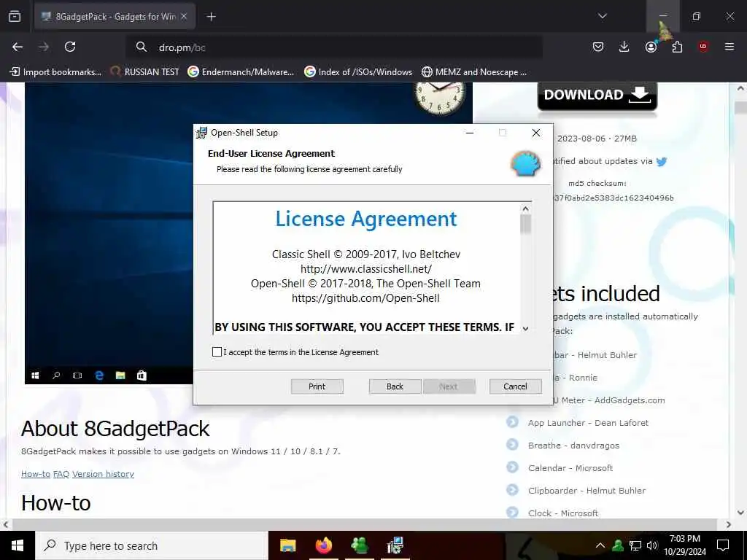
Task: Open the notification center icon
Action: click(x=723, y=545)
